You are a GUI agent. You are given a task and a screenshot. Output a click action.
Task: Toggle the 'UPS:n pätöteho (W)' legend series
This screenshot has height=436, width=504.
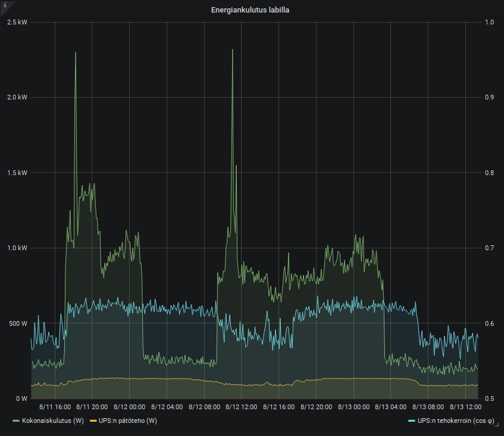click(x=127, y=421)
